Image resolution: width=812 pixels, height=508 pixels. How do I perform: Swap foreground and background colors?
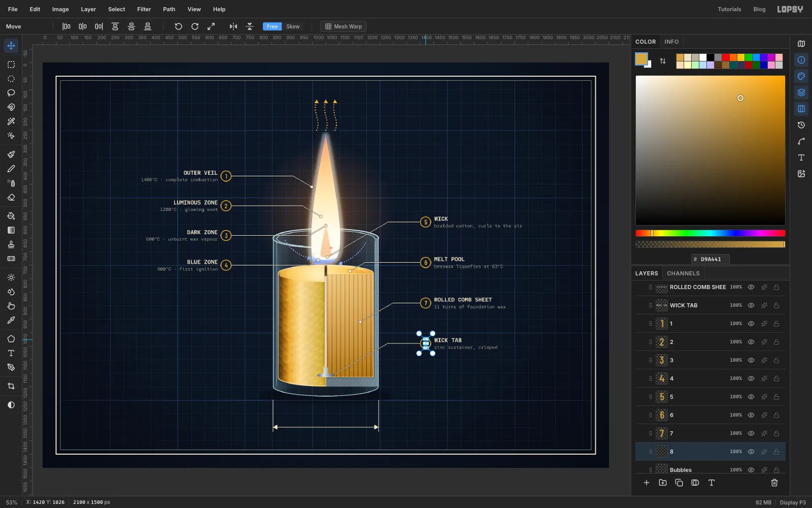[x=663, y=61]
